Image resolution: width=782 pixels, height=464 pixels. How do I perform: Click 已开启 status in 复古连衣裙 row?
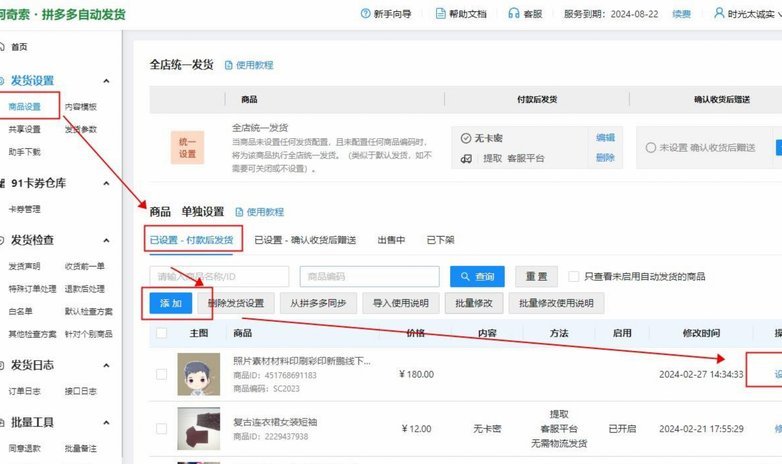pyautogui.click(x=622, y=429)
